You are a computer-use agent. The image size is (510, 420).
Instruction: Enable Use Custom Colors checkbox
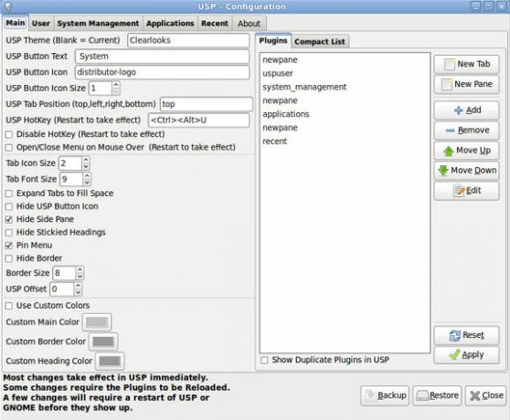coord(9,306)
